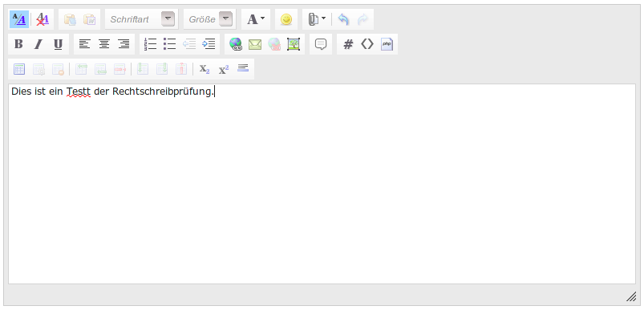Insert table column before
This screenshot has height=310, width=644.
143,69
